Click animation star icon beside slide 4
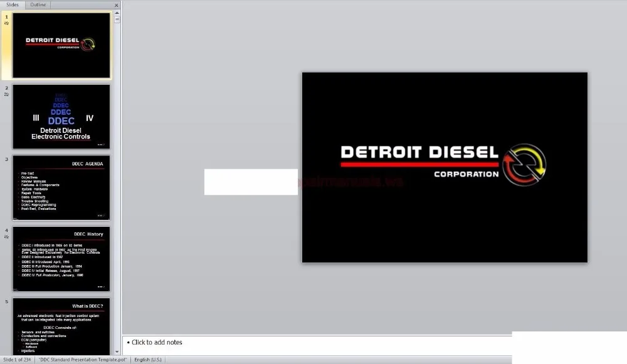The height and width of the screenshot is (364, 627). point(6,237)
